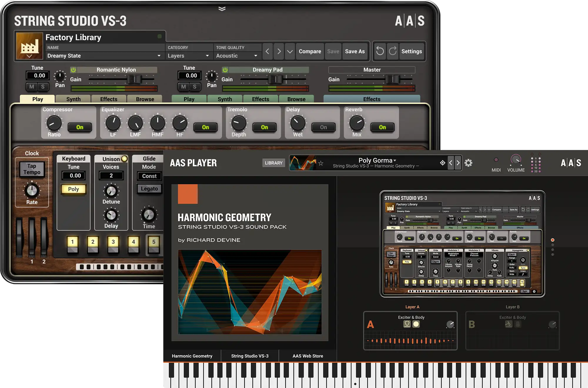Click the MIDI indicator in AAS Player

(496, 160)
